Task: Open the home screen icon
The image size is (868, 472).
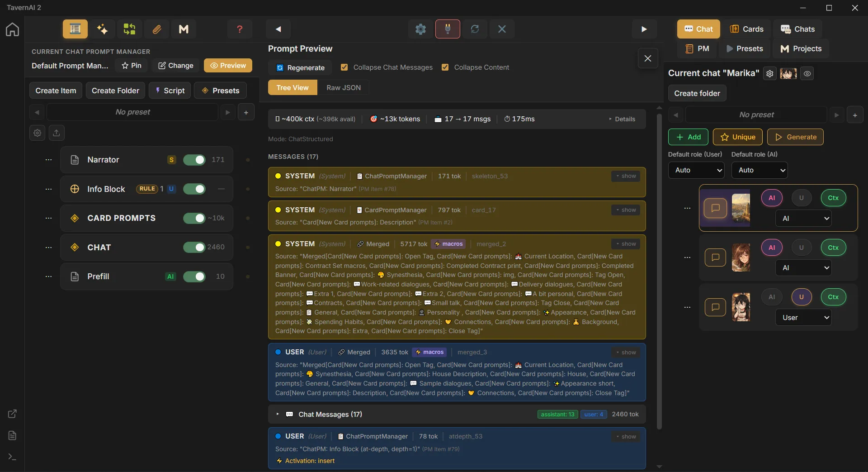Action: coord(12,29)
